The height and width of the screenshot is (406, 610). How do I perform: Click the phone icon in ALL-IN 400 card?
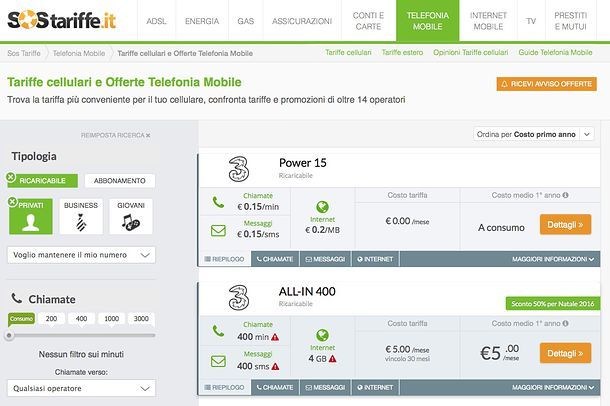pyautogui.click(x=218, y=331)
